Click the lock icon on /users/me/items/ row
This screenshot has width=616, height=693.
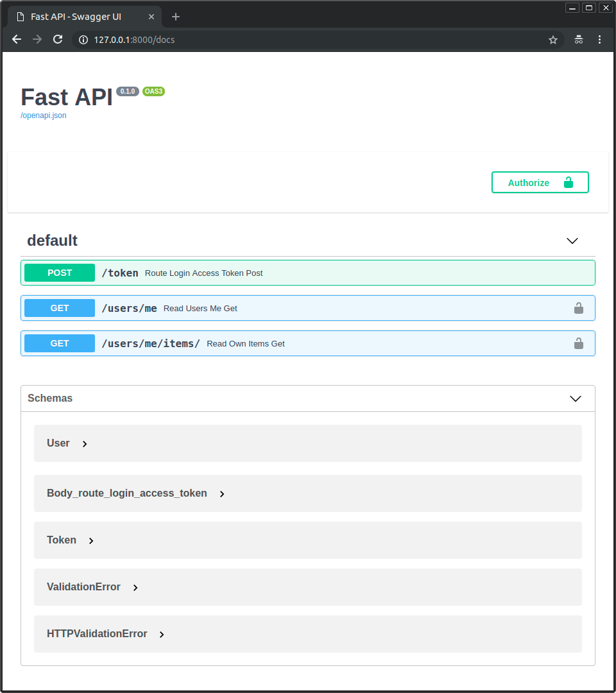pyautogui.click(x=578, y=343)
